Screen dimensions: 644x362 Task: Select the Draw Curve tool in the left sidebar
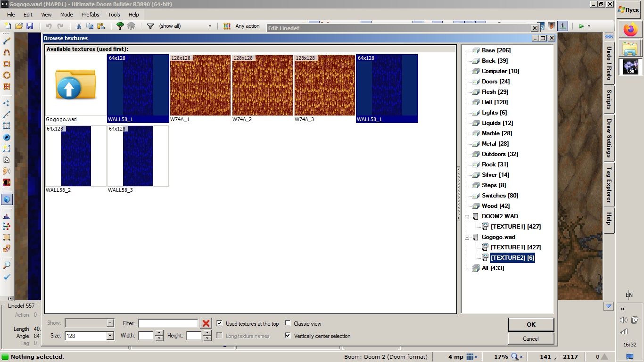pos(7,53)
